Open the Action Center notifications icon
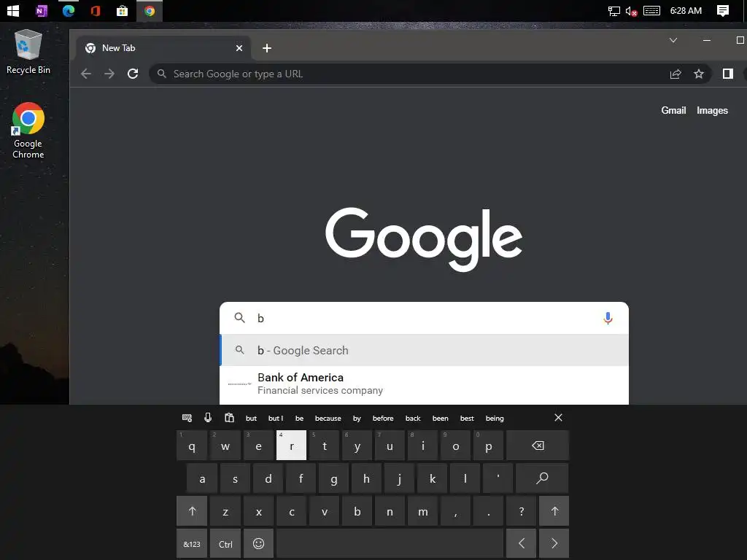The width and height of the screenshot is (747, 560). point(723,10)
